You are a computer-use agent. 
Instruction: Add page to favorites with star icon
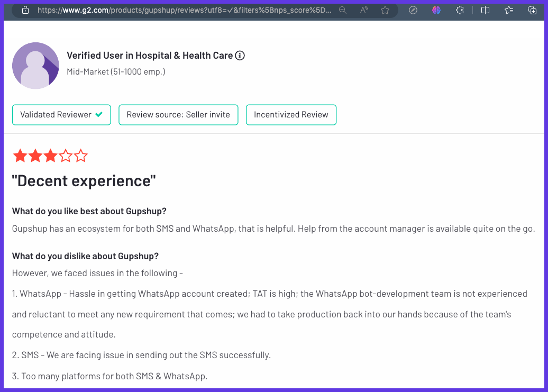[x=385, y=10]
